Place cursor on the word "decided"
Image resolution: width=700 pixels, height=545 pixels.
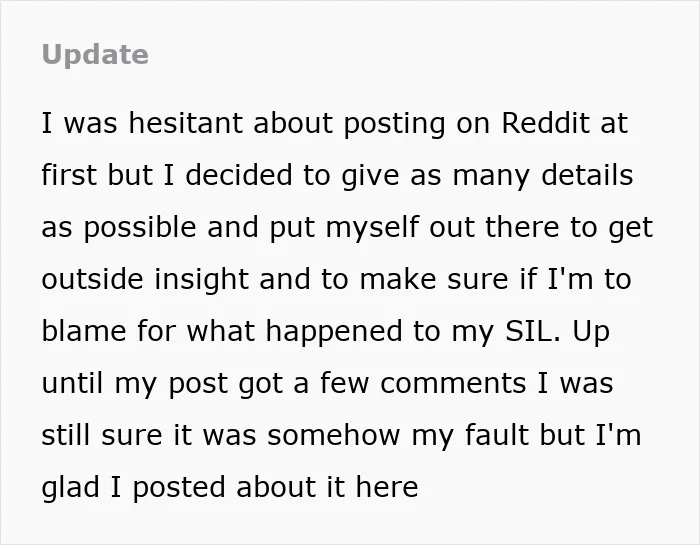[239, 175]
